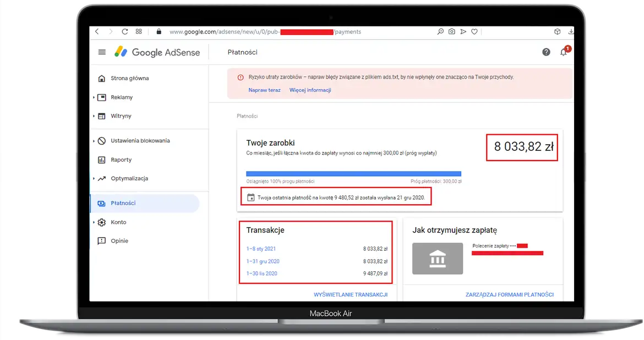Image resolution: width=644 pixels, height=340 pixels.
Task: Open the speed dial grid icon
Action: (139, 31)
